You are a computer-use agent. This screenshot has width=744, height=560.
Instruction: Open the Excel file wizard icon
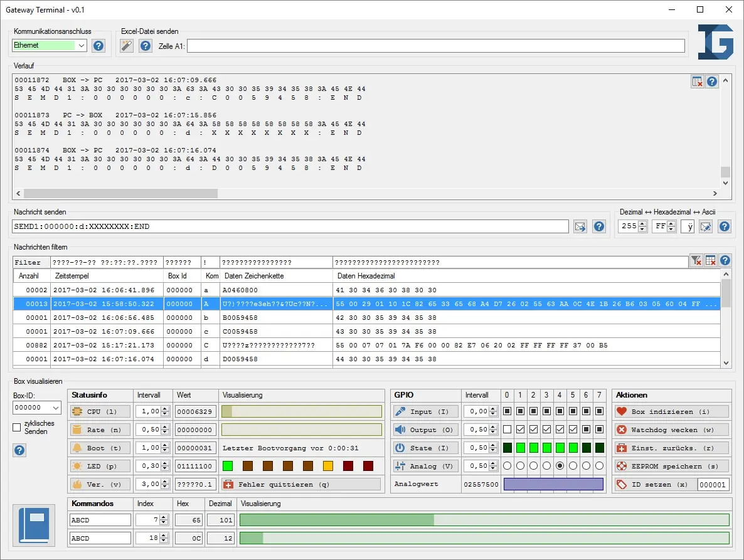125,45
